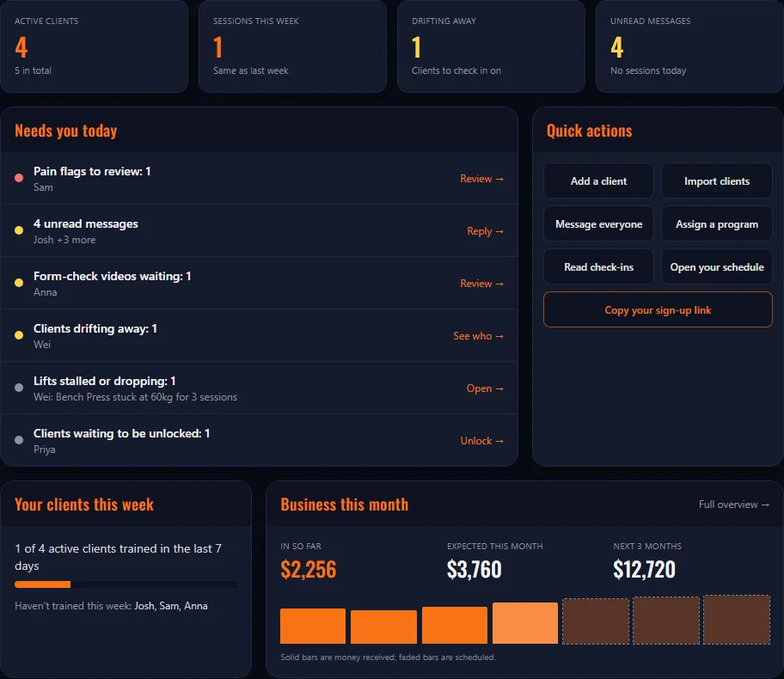Choose Assign a program action

[716, 224]
